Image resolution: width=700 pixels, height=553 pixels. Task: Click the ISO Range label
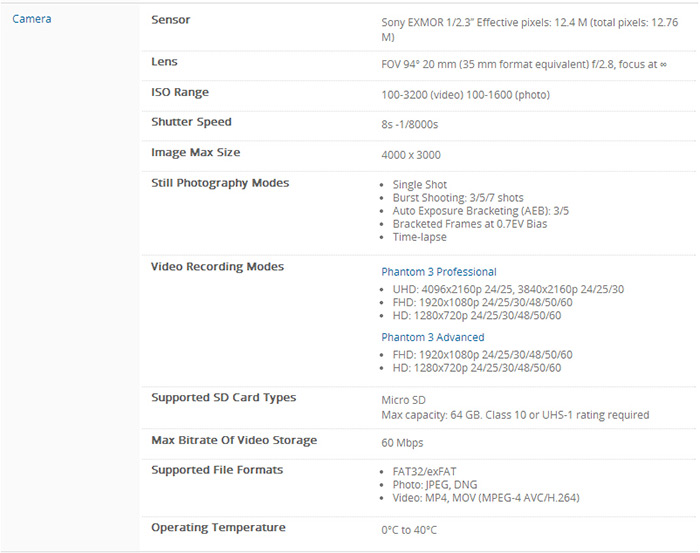click(180, 93)
